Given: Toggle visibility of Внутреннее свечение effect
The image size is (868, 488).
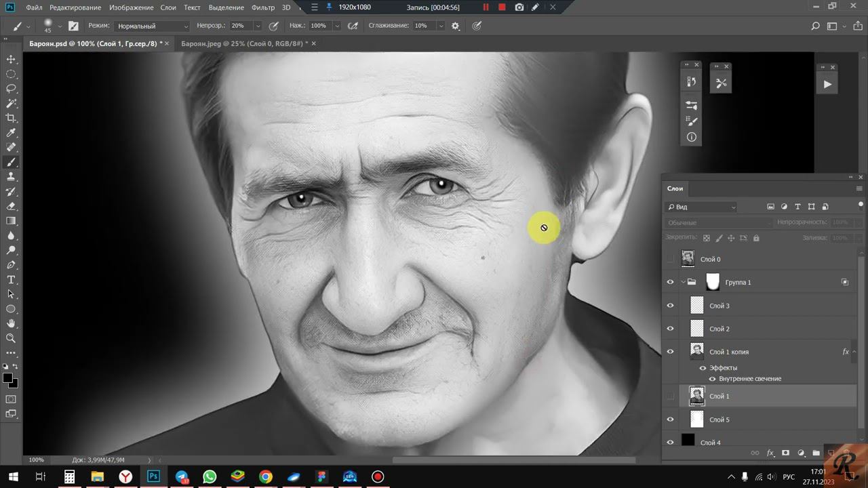Looking at the screenshot, I should (x=712, y=379).
